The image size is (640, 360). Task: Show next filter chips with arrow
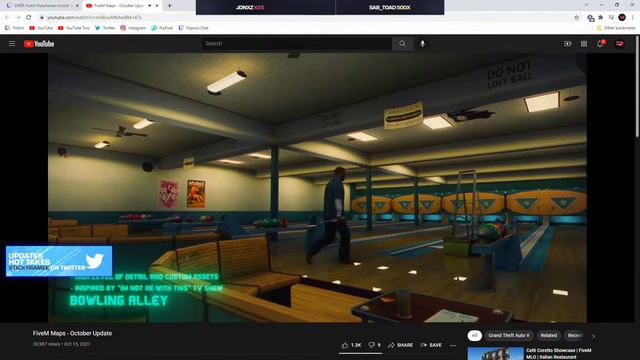[593, 336]
